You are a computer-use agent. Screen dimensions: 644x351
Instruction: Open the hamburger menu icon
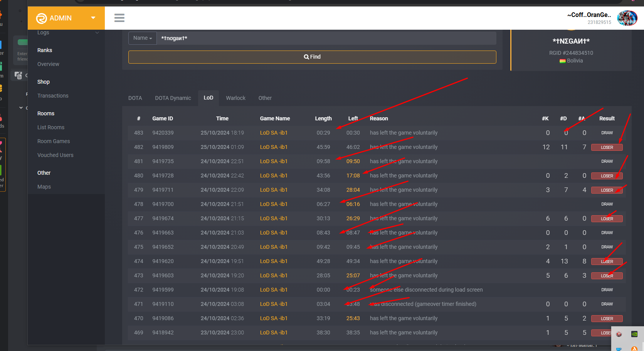(119, 18)
